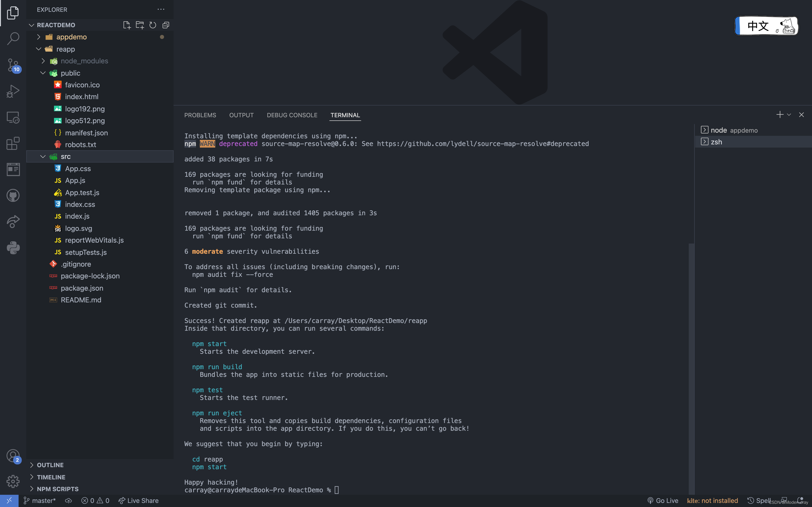
Task: Open the GitHub view in activity bar
Action: [13, 196]
